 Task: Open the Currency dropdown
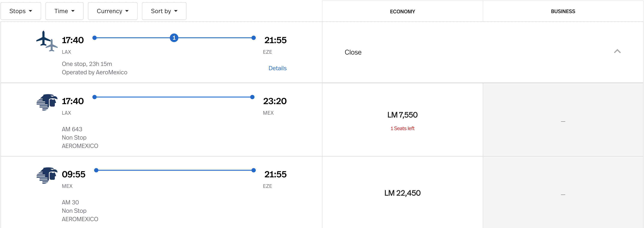point(113,11)
